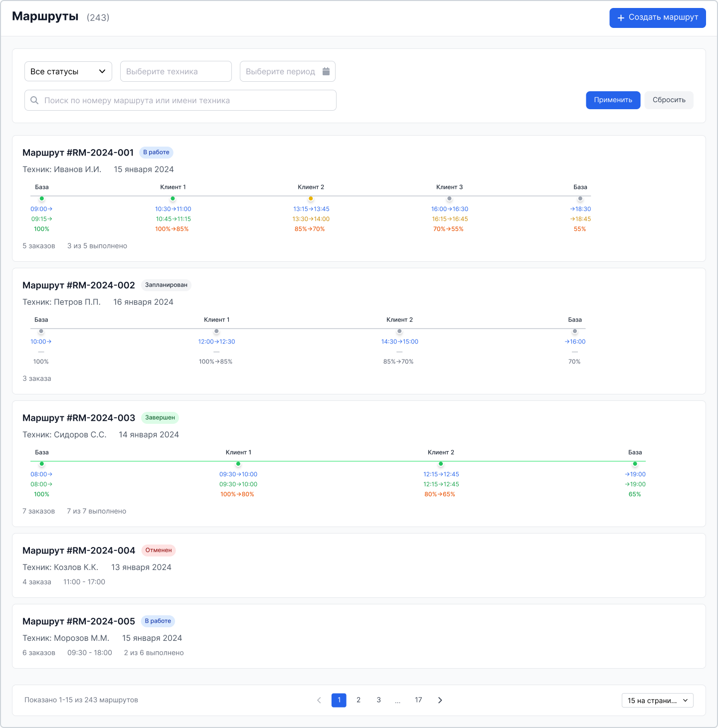Click green Клиент 1 marker in RM-2024-003

tap(238, 464)
